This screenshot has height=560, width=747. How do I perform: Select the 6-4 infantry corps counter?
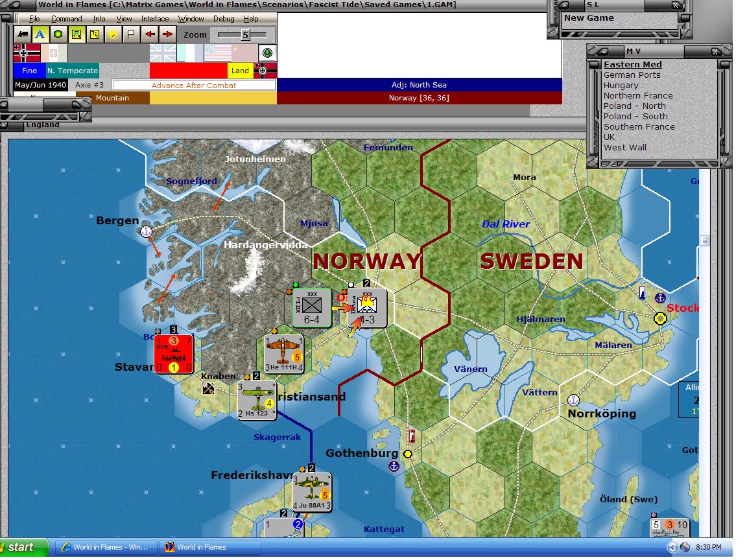click(311, 308)
